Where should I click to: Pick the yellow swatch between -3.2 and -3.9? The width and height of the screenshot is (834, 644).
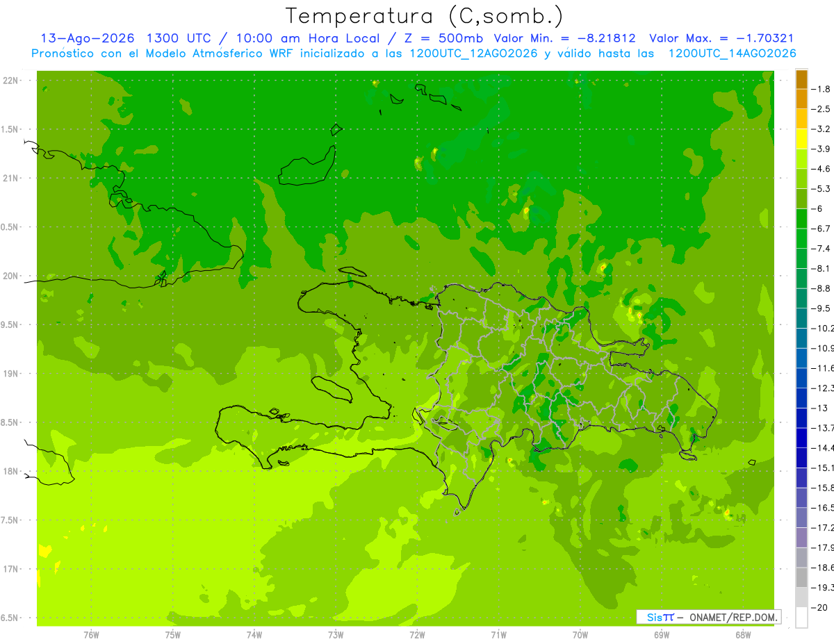pyautogui.click(x=801, y=139)
